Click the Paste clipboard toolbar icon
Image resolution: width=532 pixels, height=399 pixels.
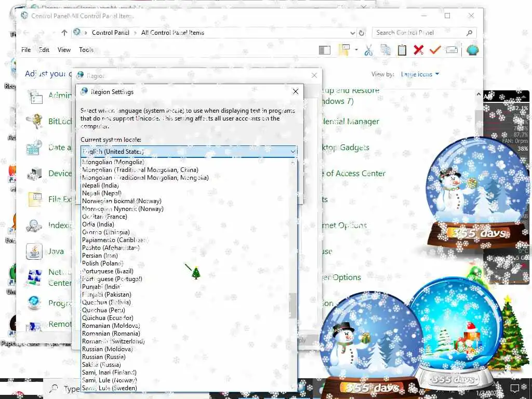(402, 50)
